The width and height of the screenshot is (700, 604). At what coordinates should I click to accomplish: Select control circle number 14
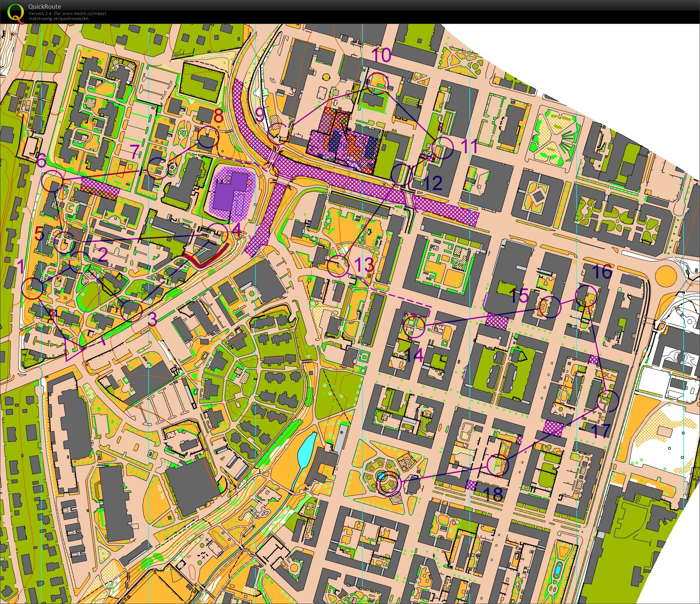coord(414,326)
